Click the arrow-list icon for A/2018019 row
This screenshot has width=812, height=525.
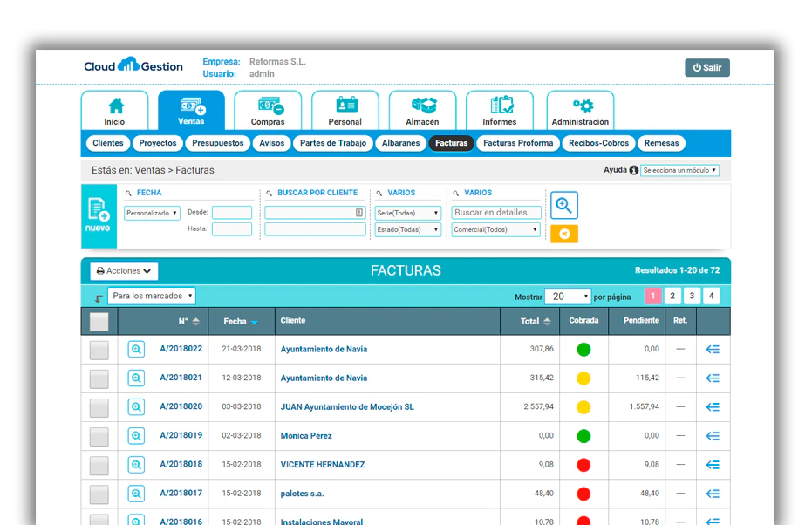(x=713, y=436)
